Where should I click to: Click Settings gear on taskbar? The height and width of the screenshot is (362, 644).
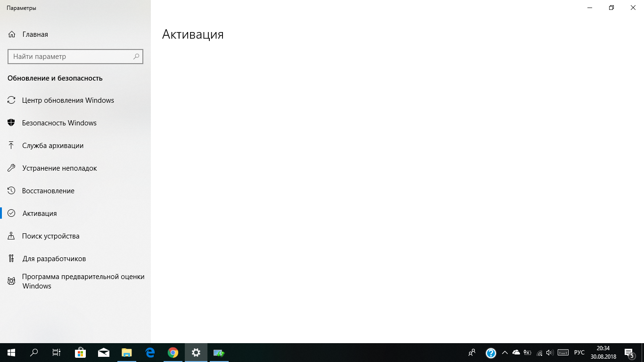click(196, 353)
